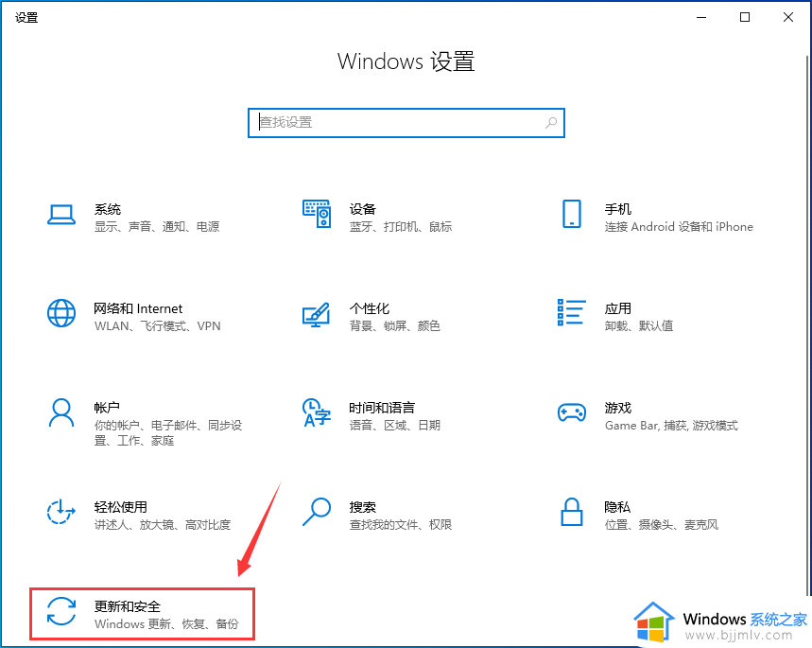Click the vertical scrollbar on the right edge
Image resolution: width=812 pixels, height=648 pixels.
pos(808,324)
